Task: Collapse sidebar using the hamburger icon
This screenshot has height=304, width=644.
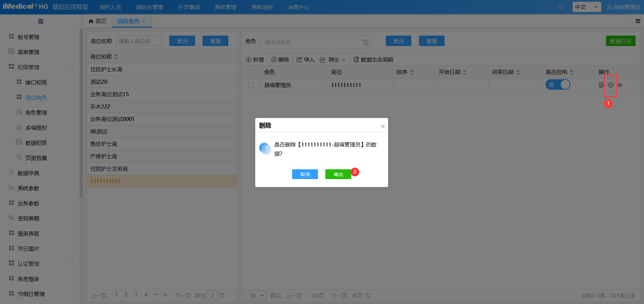Action: pos(41,21)
